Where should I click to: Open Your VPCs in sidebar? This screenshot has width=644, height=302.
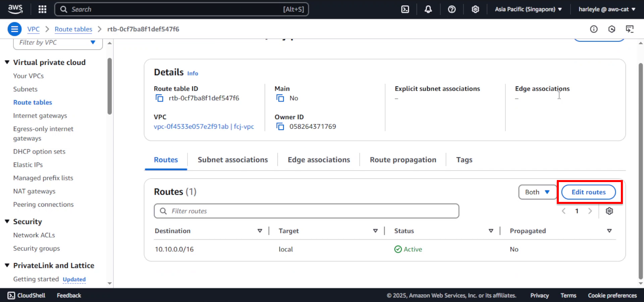pyautogui.click(x=29, y=76)
